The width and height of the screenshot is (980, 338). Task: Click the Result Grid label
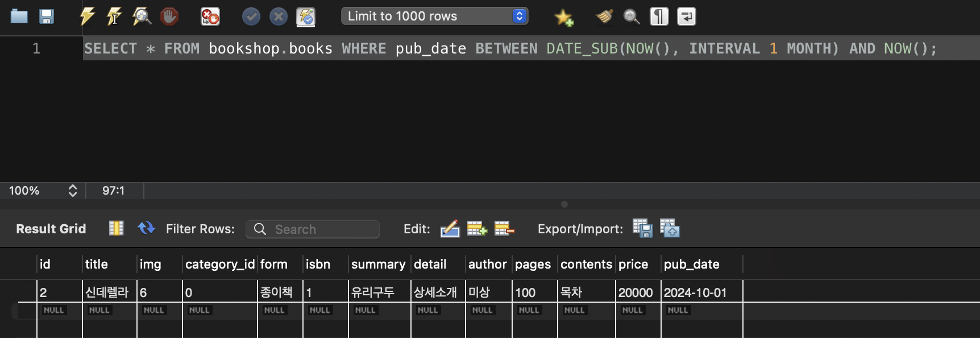[51, 229]
